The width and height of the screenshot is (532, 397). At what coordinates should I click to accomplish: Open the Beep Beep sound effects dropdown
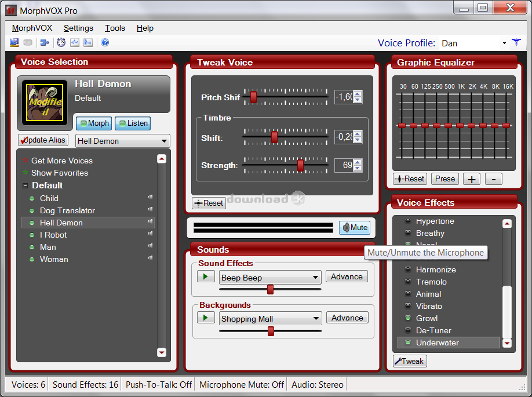pos(315,277)
